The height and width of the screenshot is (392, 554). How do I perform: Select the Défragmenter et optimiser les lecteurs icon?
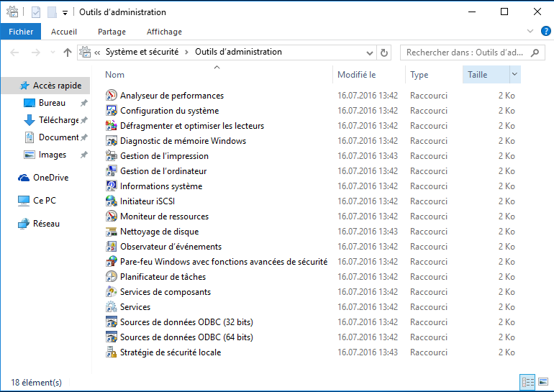click(112, 126)
